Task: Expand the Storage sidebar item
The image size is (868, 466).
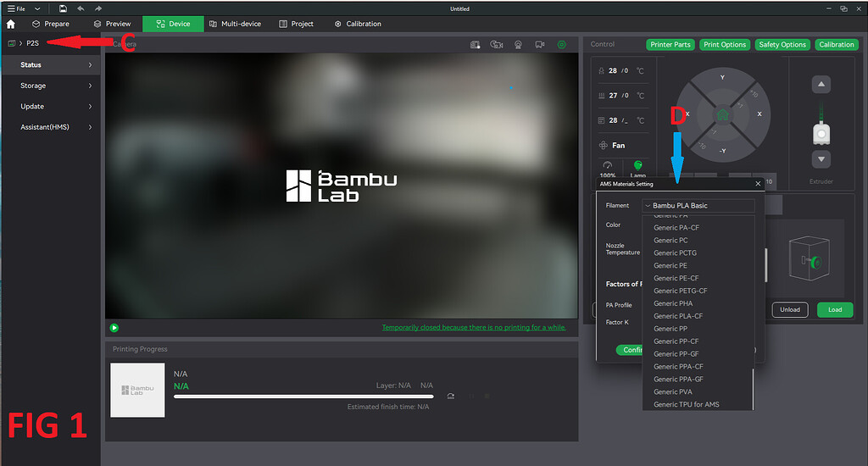Action: tap(52, 86)
